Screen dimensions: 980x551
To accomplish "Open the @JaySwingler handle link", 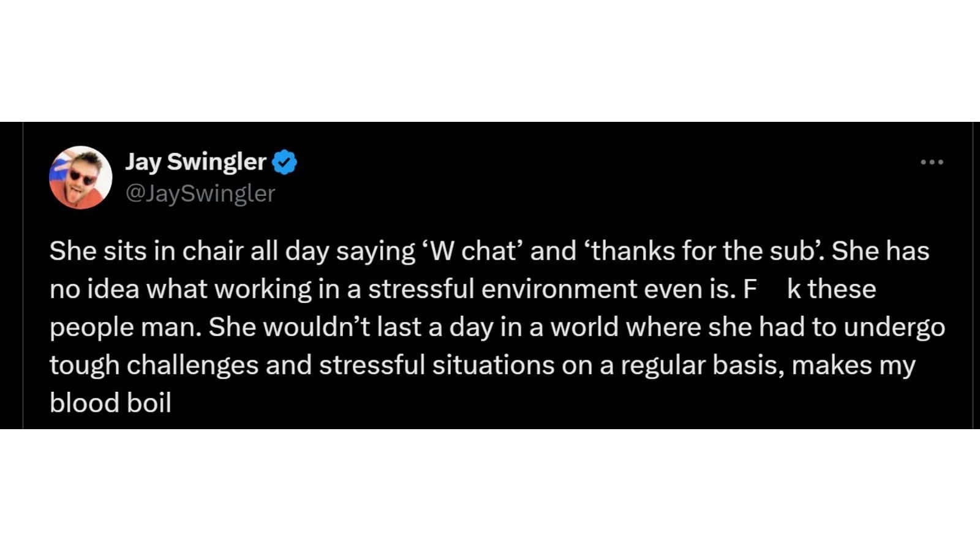I will coord(200,193).
